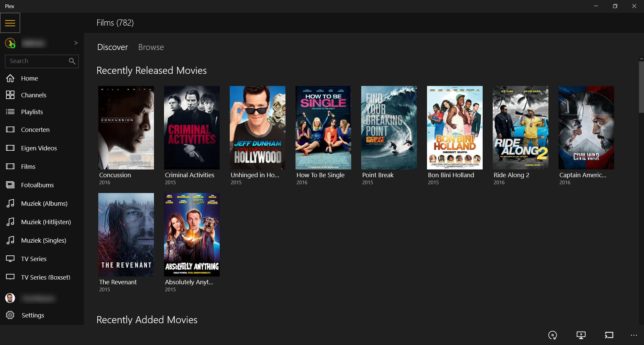Open the Eigen Videos library icon
The image size is (644, 345).
(x=10, y=148)
